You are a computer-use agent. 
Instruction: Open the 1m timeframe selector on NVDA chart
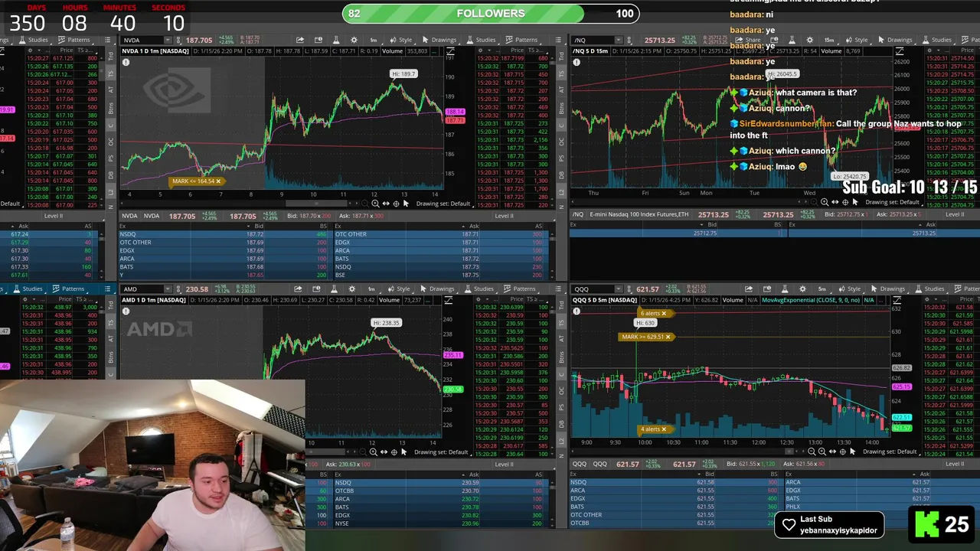tap(374, 40)
